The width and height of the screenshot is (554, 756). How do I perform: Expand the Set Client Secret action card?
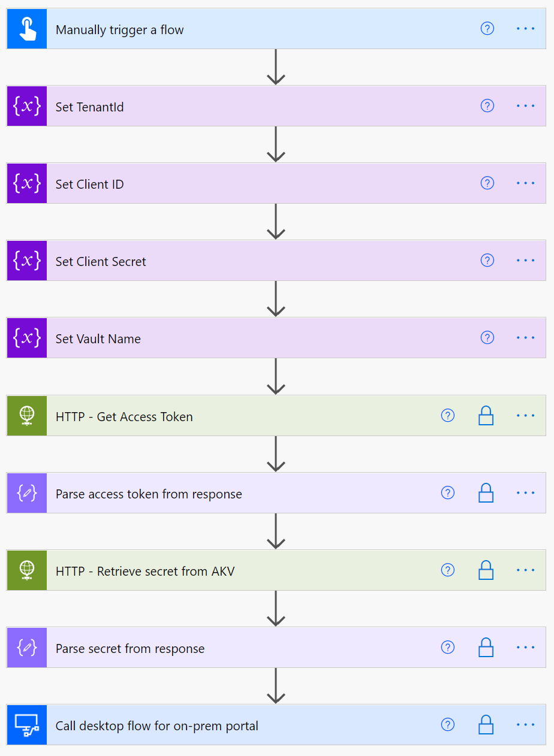(270, 260)
